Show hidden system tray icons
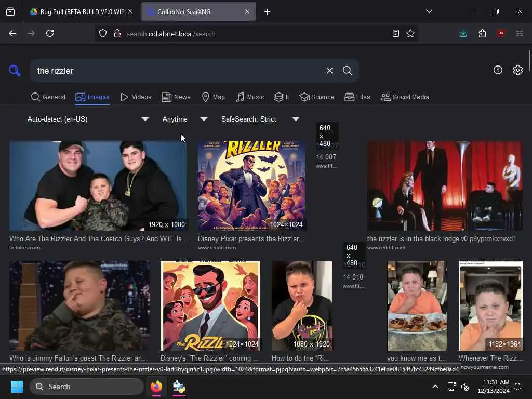The width and height of the screenshot is (532, 399). point(435,387)
